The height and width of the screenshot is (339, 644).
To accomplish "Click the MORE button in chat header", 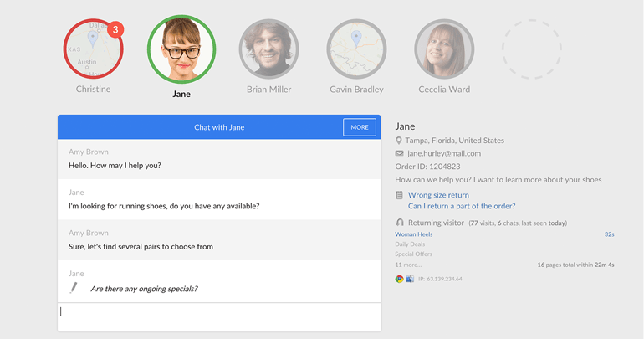I will click(360, 127).
